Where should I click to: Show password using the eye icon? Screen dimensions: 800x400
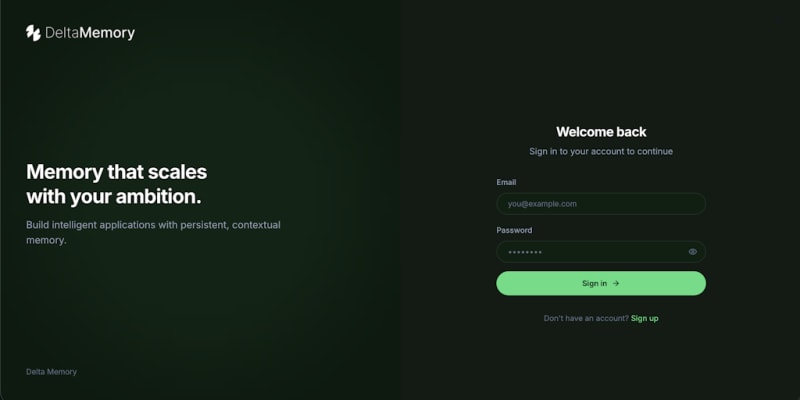point(692,252)
